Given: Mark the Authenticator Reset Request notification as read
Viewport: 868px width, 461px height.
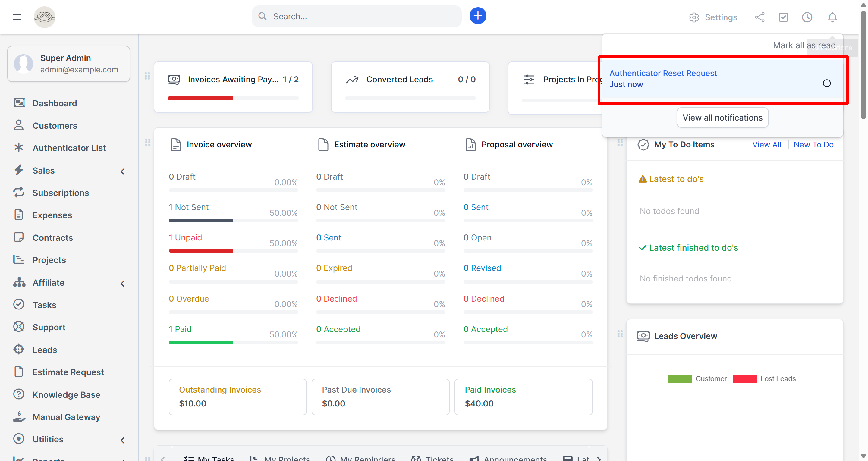Looking at the screenshot, I should coord(826,83).
